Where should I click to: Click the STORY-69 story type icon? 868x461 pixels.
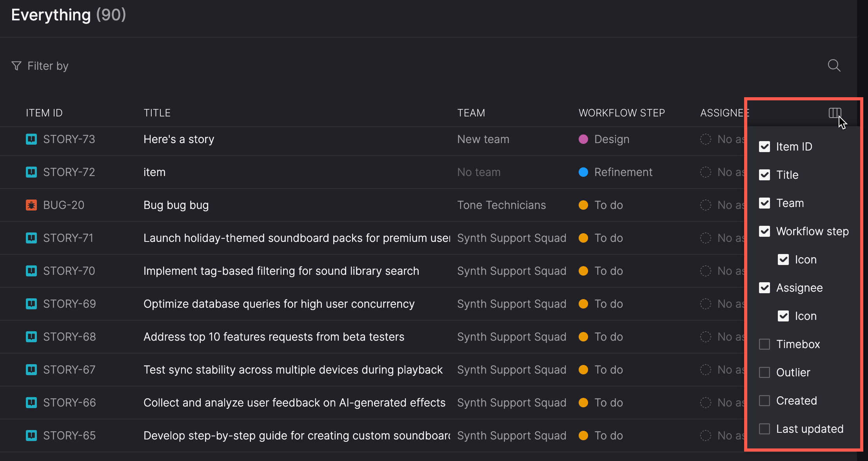pyautogui.click(x=31, y=304)
